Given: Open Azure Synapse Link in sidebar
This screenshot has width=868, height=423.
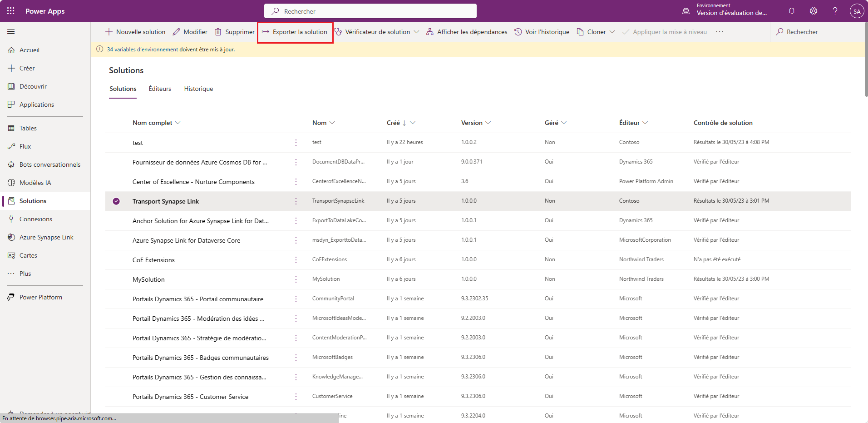Looking at the screenshot, I should (x=46, y=237).
